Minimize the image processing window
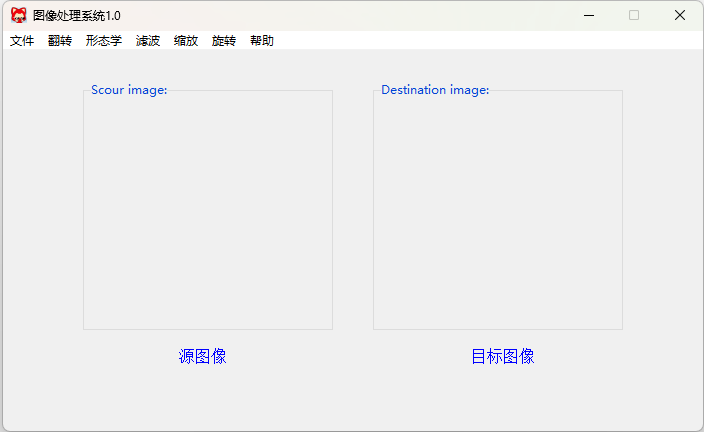 [x=589, y=15]
